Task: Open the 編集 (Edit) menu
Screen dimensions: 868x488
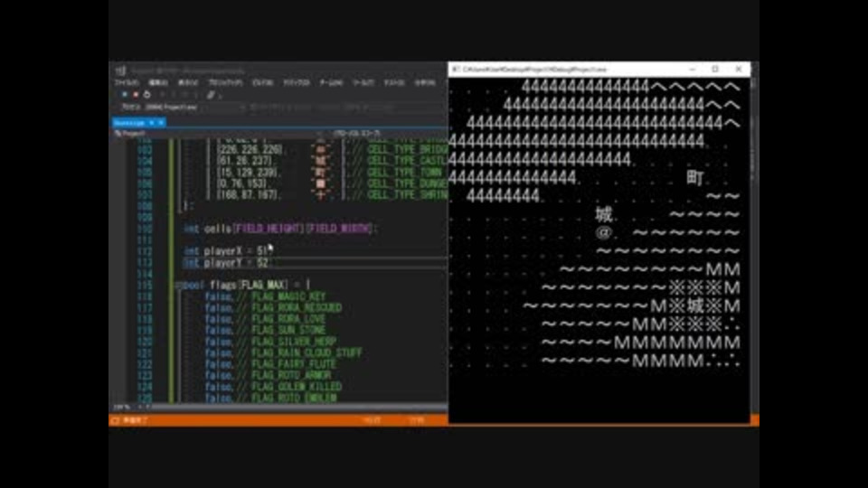Action: click(x=157, y=82)
